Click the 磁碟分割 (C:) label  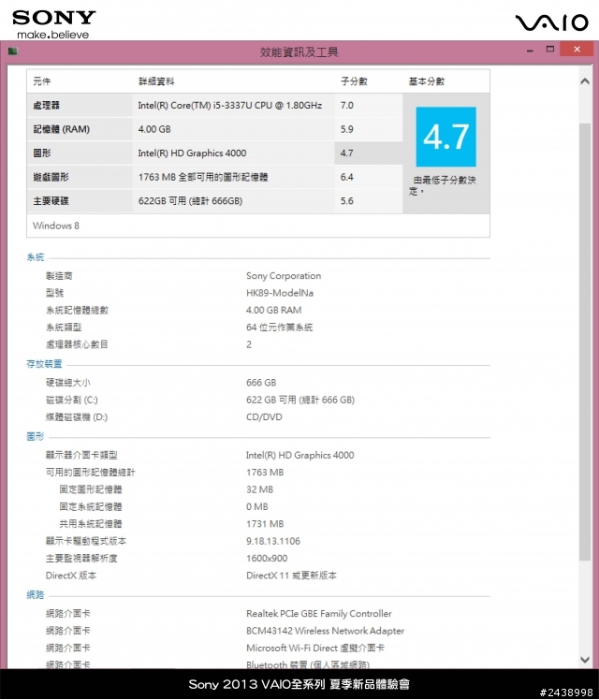coord(71,400)
